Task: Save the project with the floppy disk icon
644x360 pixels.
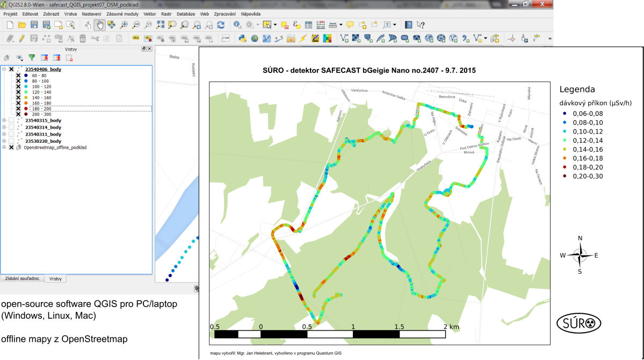Action: coord(34,25)
